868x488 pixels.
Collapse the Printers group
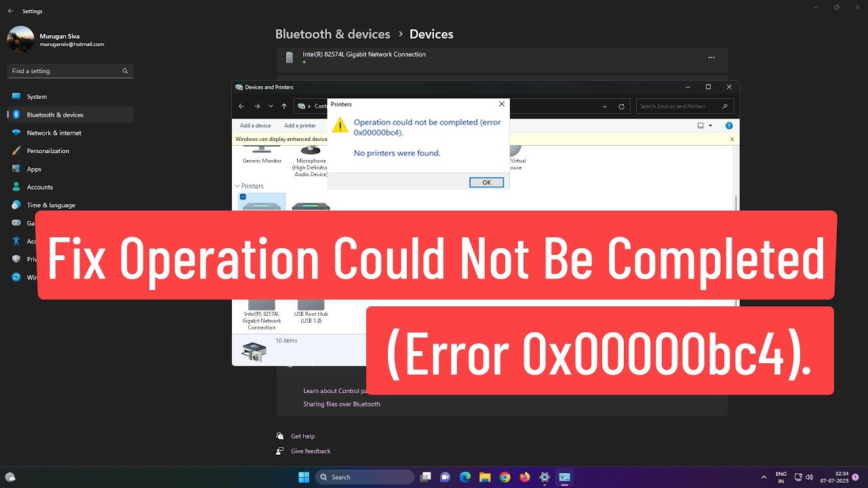click(237, 186)
